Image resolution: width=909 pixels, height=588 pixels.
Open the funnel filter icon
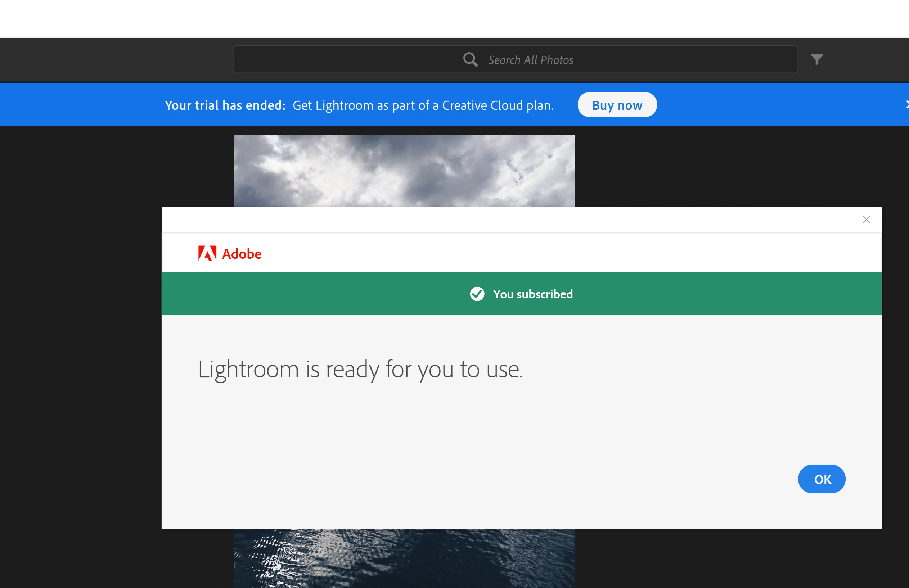coord(816,60)
